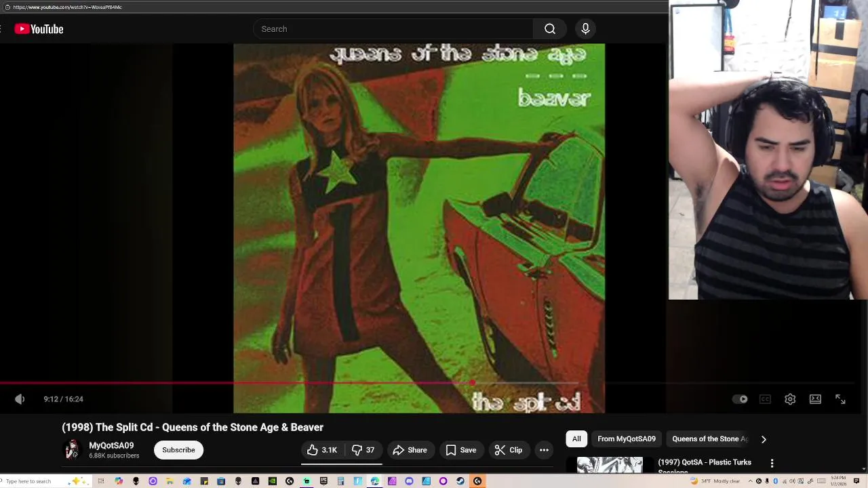The height and width of the screenshot is (488, 868).
Task: Start voice search with microphone icon
Action: click(x=585, y=29)
